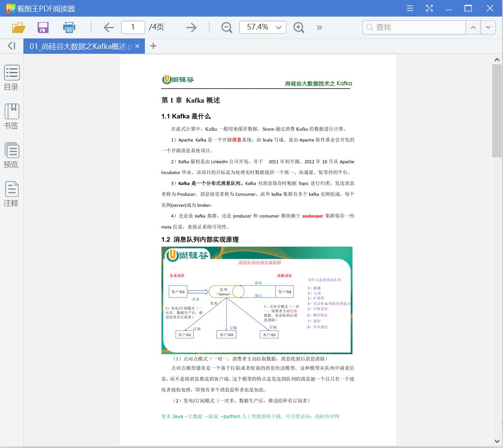Click heading 1.1 Kafka 是什么

pyautogui.click(x=186, y=116)
